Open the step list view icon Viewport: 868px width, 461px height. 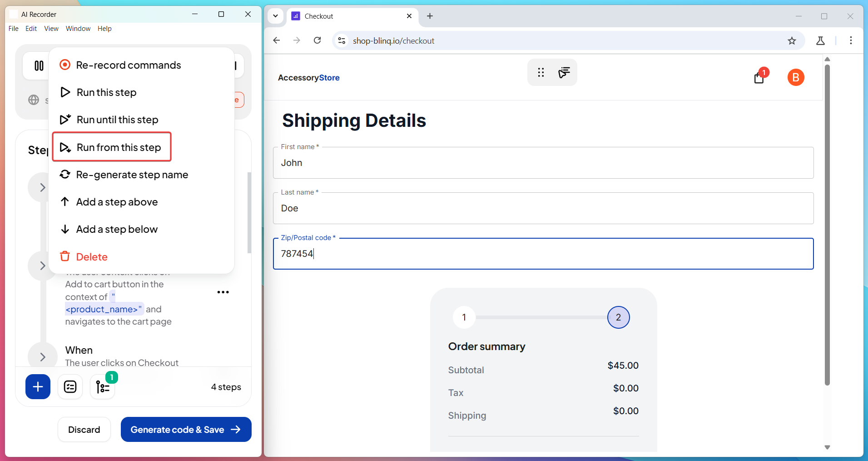pos(70,387)
